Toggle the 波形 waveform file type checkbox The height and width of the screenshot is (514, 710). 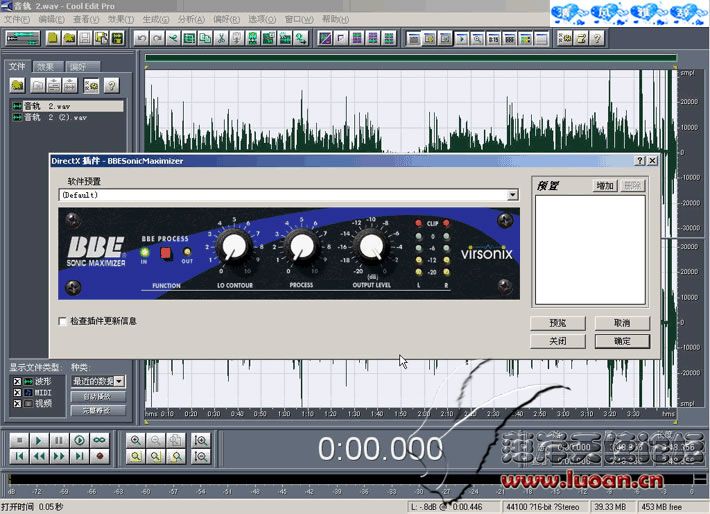tap(17, 381)
